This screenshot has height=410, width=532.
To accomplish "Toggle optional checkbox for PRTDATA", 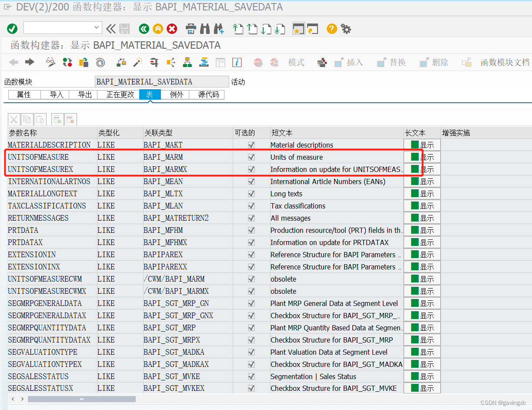I will 251,230.
